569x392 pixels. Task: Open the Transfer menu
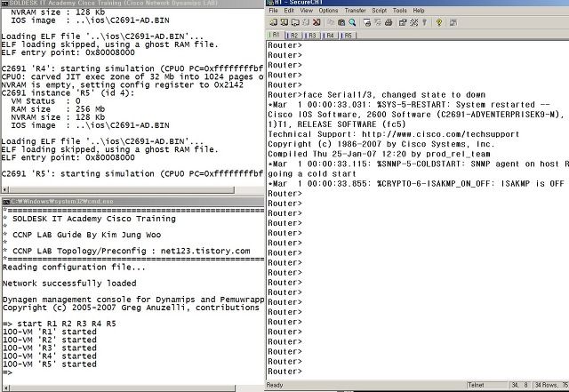[356, 11]
